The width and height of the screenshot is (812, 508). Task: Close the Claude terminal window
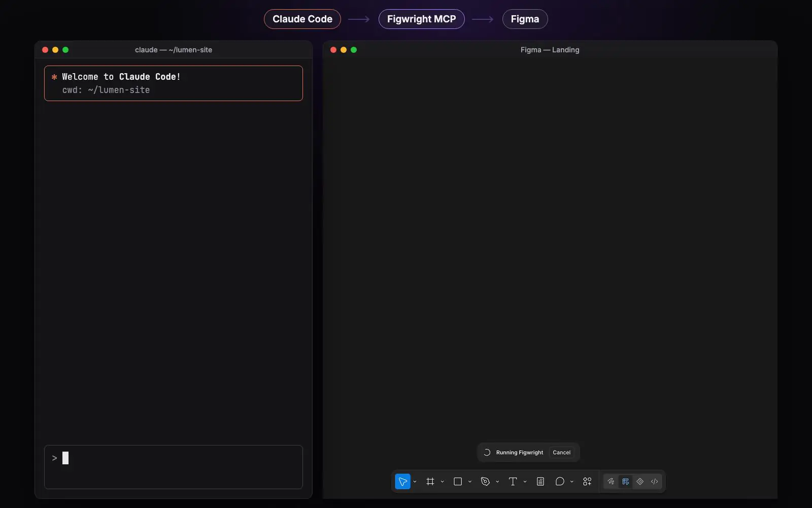tap(45, 50)
